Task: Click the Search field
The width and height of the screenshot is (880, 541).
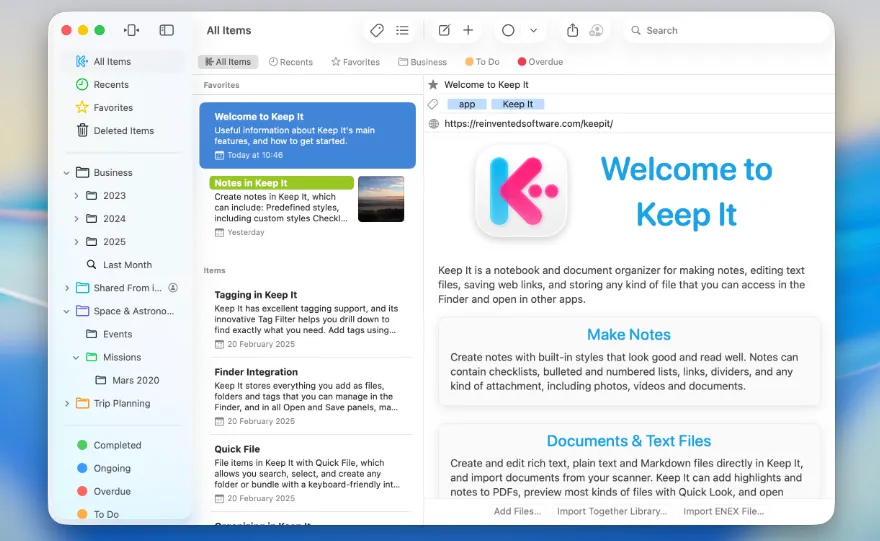Action: (x=725, y=30)
